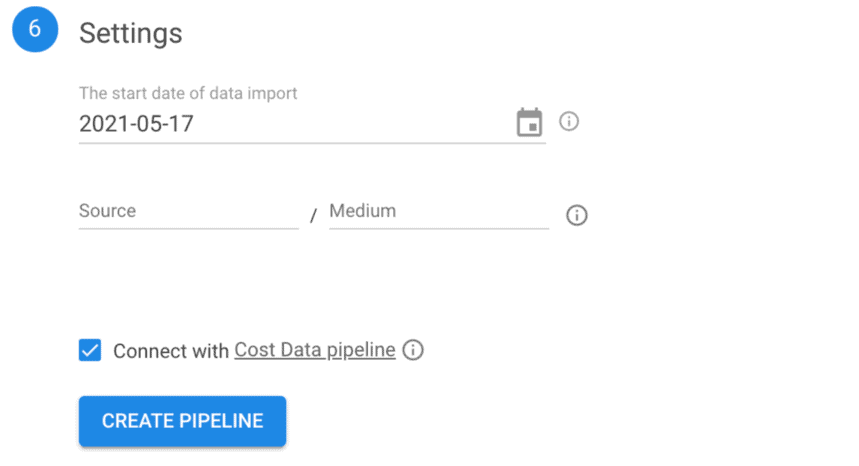Click info icon beside start date field
The height and width of the screenshot is (466, 859).
point(569,122)
